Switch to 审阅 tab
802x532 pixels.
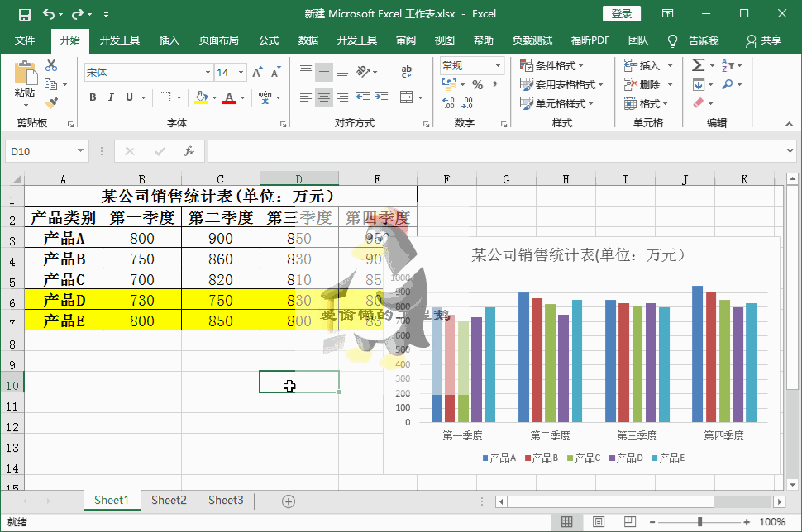click(x=406, y=40)
